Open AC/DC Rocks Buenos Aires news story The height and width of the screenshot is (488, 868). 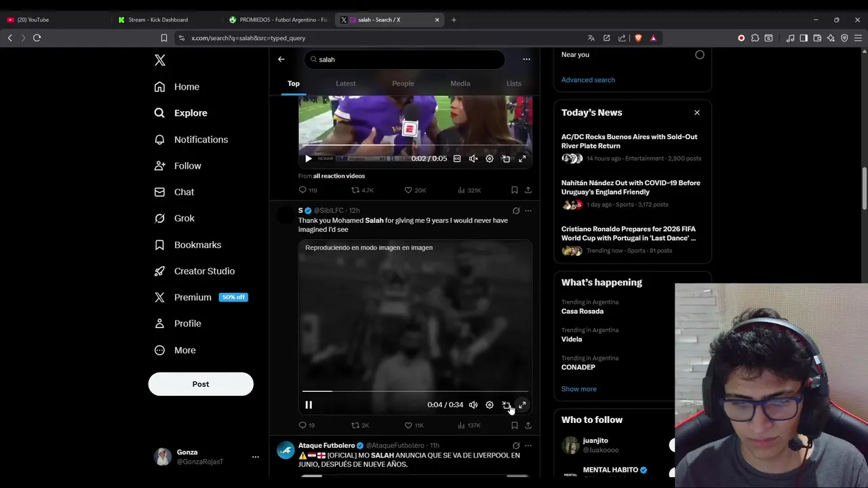(633, 147)
